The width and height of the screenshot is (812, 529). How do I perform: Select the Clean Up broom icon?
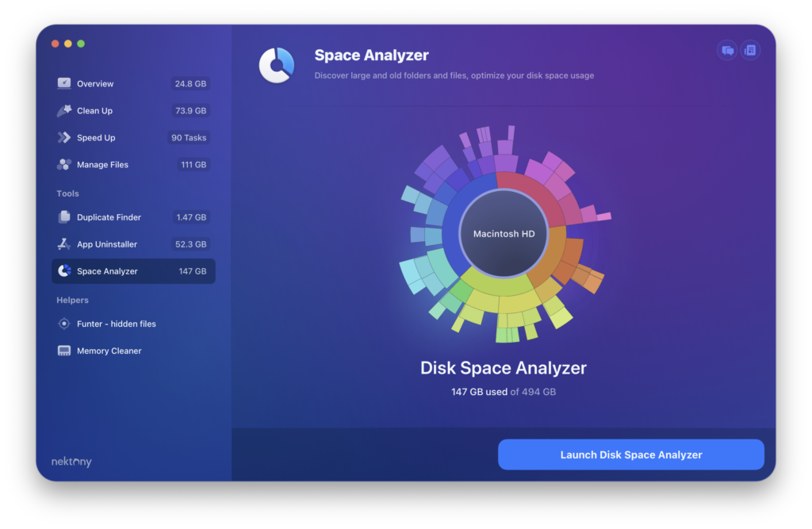[64, 110]
